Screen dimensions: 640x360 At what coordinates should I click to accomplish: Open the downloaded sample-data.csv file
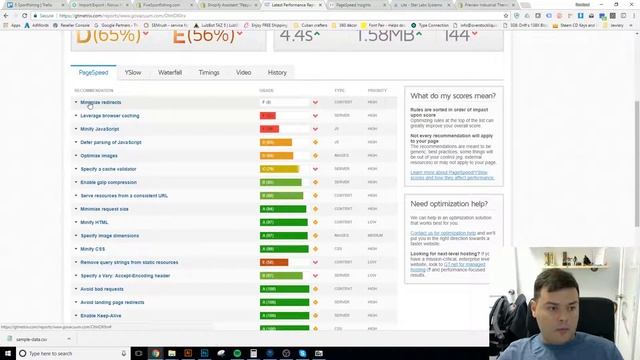(x=31, y=339)
